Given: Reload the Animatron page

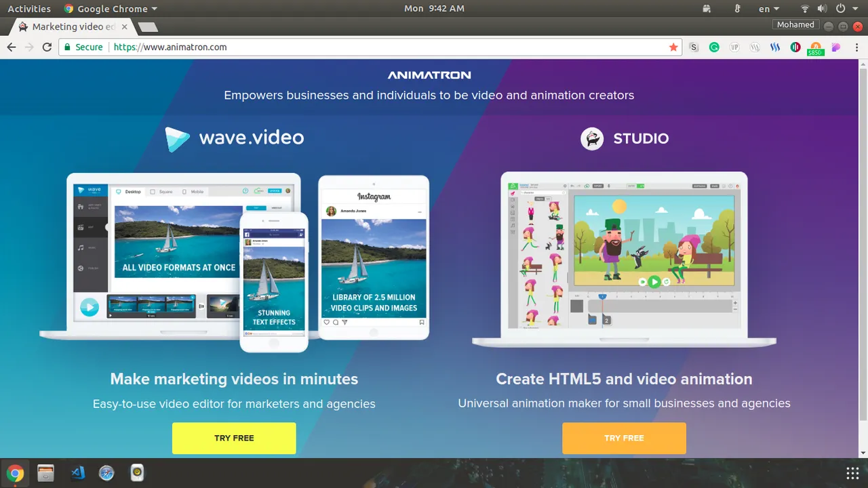Looking at the screenshot, I should pos(47,47).
